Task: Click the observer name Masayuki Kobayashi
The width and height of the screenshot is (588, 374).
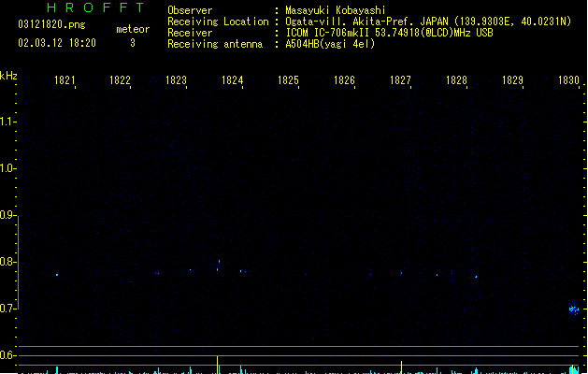Action: point(336,10)
